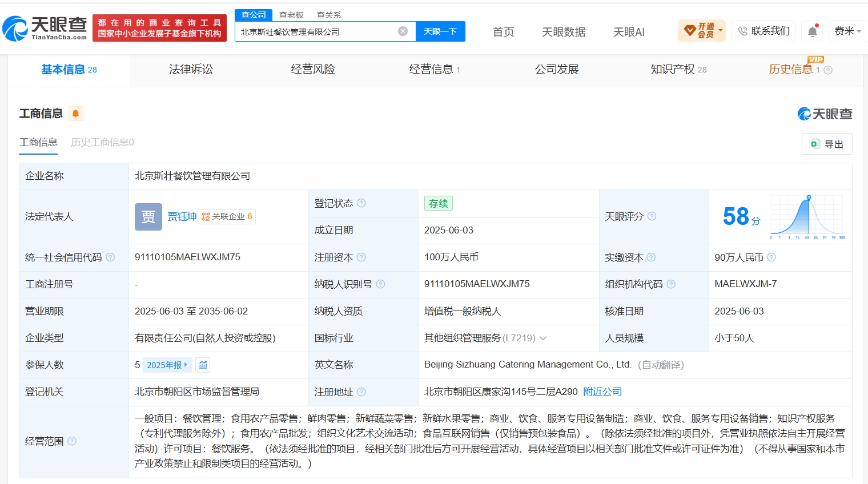
Task: Switch to the 经营信息 tab
Action: pos(435,70)
